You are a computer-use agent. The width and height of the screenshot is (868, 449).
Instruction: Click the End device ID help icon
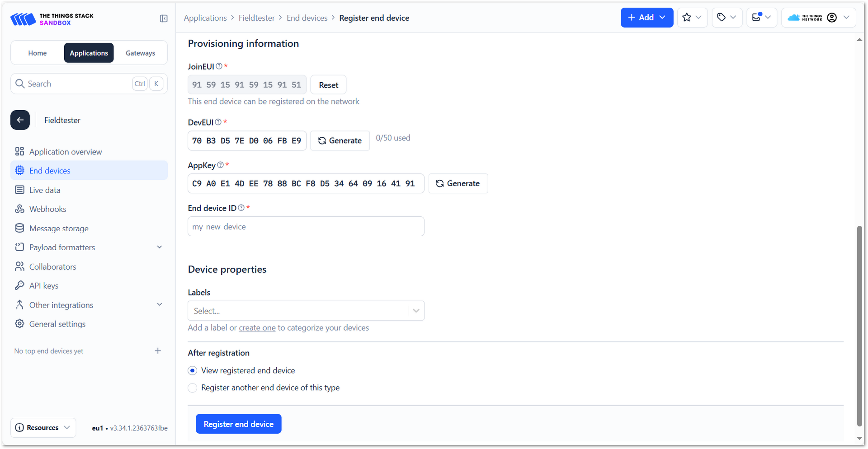(x=241, y=208)
